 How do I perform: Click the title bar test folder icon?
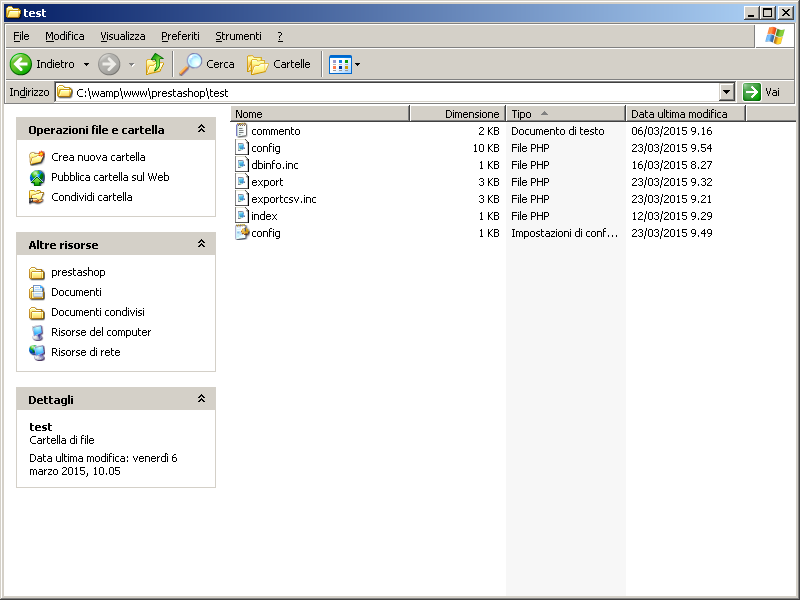pyautogui.click(x=13, y=13)
